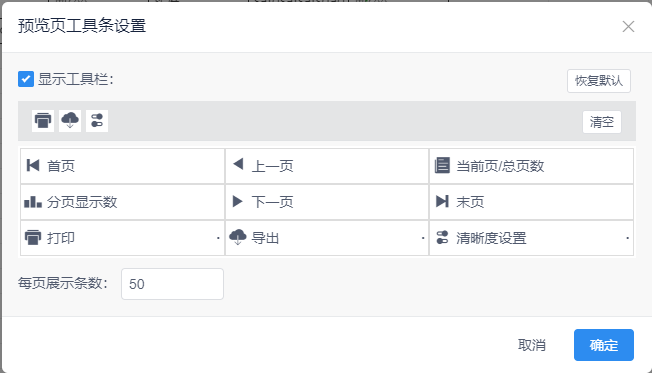Add the 当前页/总页数 page count item
The width and height of the screenshot is (652, 373).
coord(531,166)
